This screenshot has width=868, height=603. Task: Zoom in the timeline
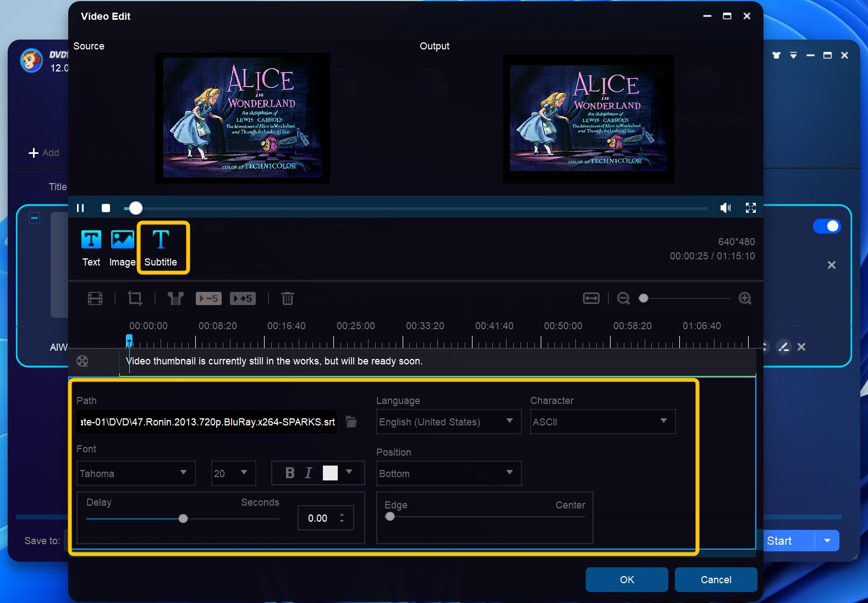745,298
